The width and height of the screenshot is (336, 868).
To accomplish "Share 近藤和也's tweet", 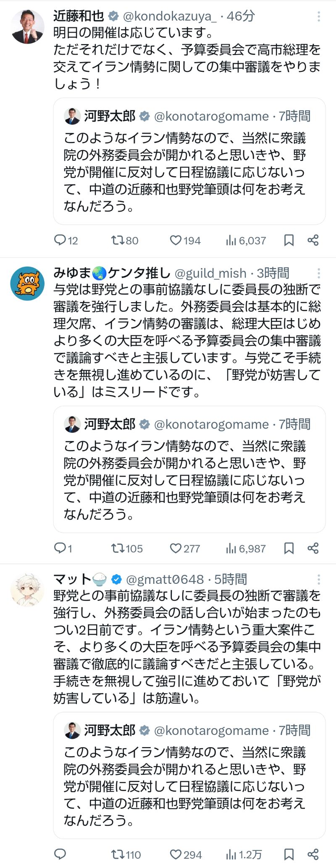I will 313,240.
